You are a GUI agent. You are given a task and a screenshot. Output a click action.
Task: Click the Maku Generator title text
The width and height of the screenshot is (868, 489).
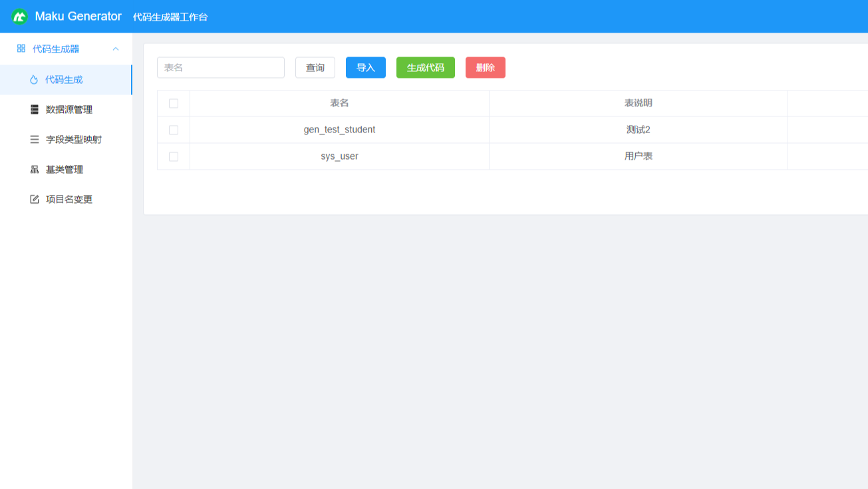pyautogui.click(x=78, y=17)
